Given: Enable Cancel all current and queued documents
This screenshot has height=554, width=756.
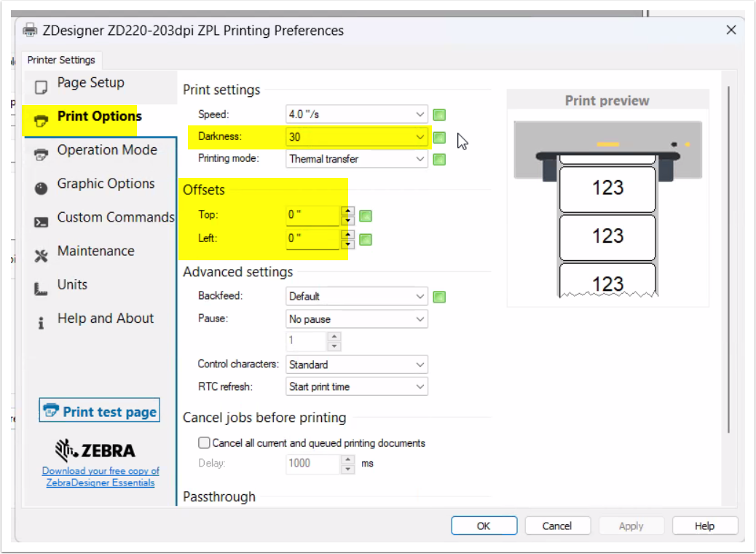Looking at the screenshot, I should click(x=204, y=442).
